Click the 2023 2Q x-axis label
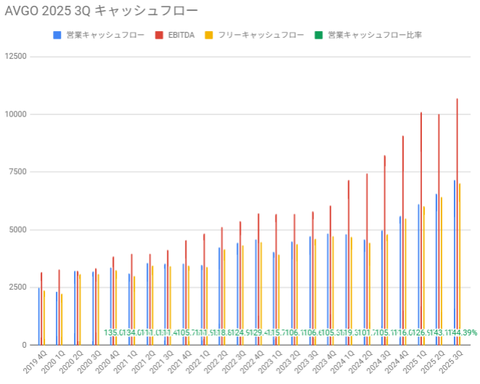The height and width of the screenshot is (384, 480). 288,361
